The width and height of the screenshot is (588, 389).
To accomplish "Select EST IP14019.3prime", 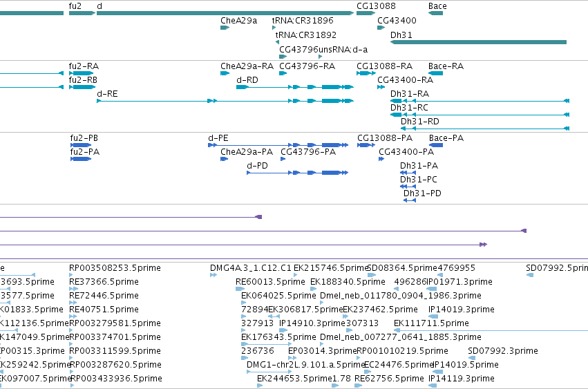I will (462, 310).
